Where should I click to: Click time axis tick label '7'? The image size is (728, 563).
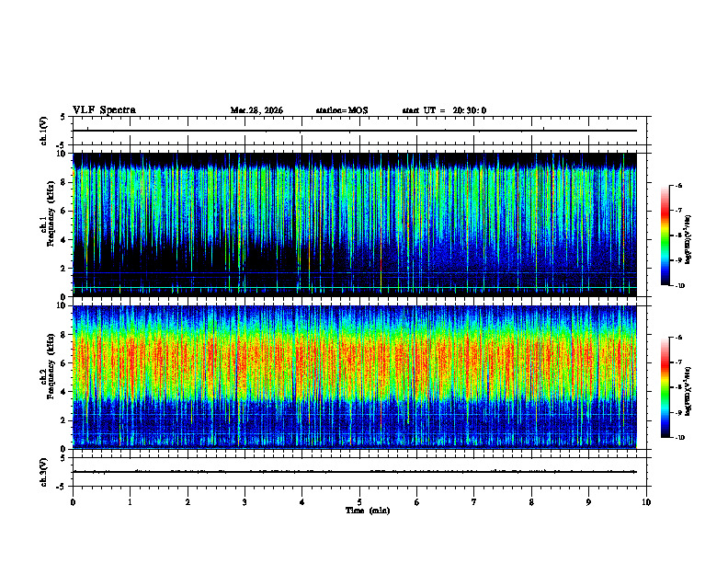coord(474,502)
